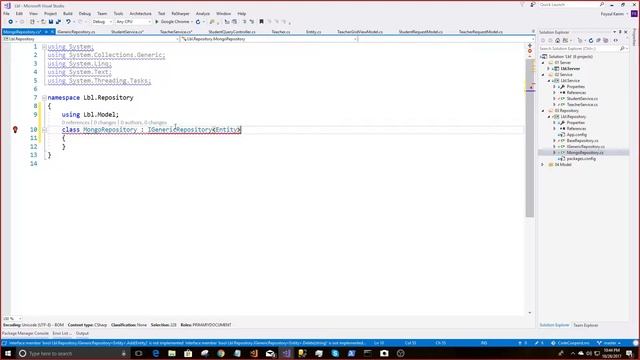This screenshot has width=640, height=360.
Task: Switch to the StudentQueryController.cs tab
Action: pyautogui.click(x=232, y=31)
